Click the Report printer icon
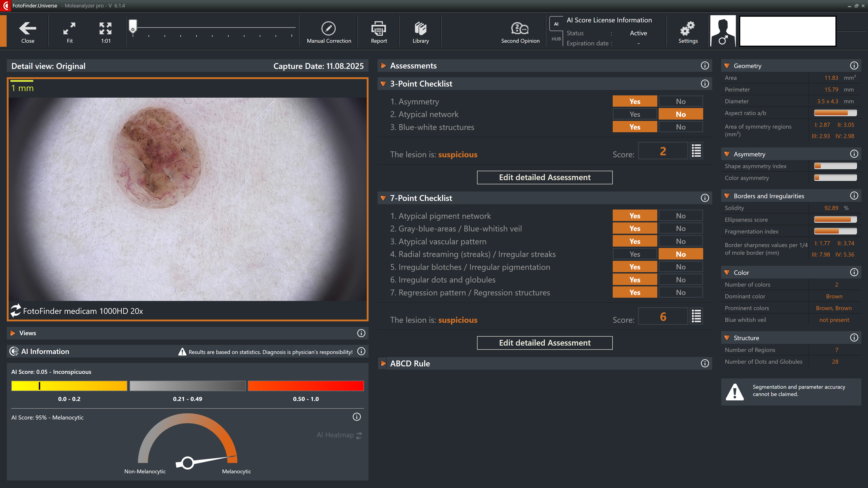868x488 pixels. 379,29
